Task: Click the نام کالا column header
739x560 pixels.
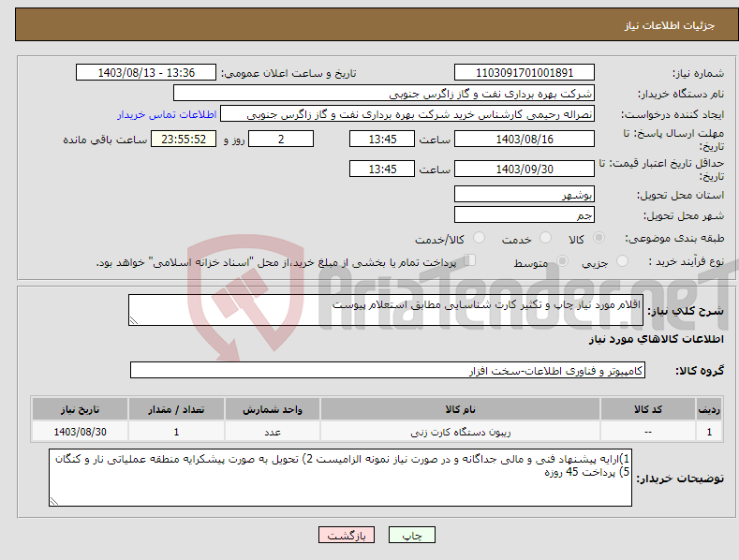Action: tap(460, 409)
